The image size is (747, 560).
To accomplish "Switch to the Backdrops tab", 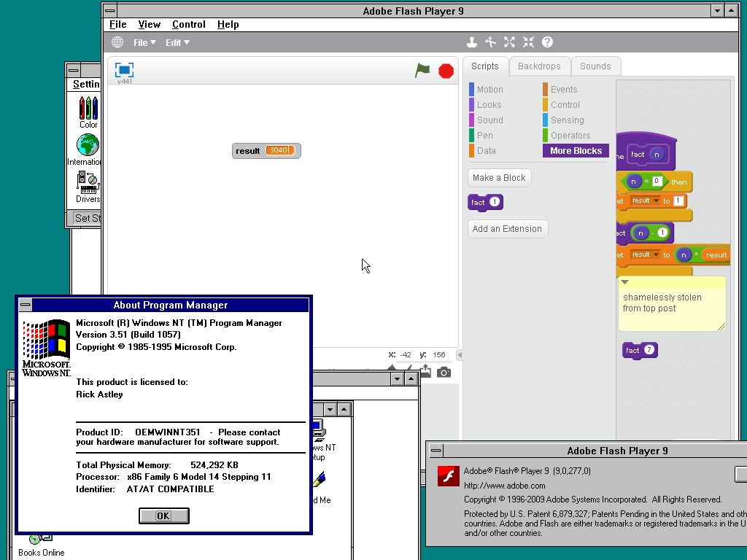I will click(x=539, y=66).
